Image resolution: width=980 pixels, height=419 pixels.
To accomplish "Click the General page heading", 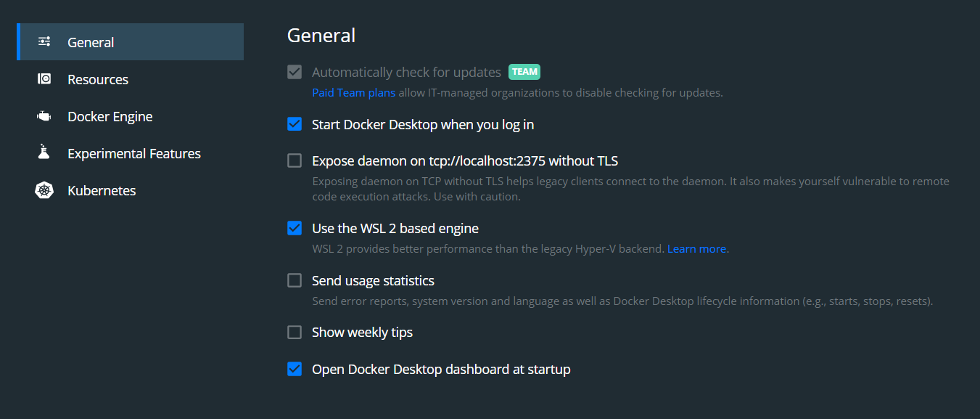I will click(321, 35).
